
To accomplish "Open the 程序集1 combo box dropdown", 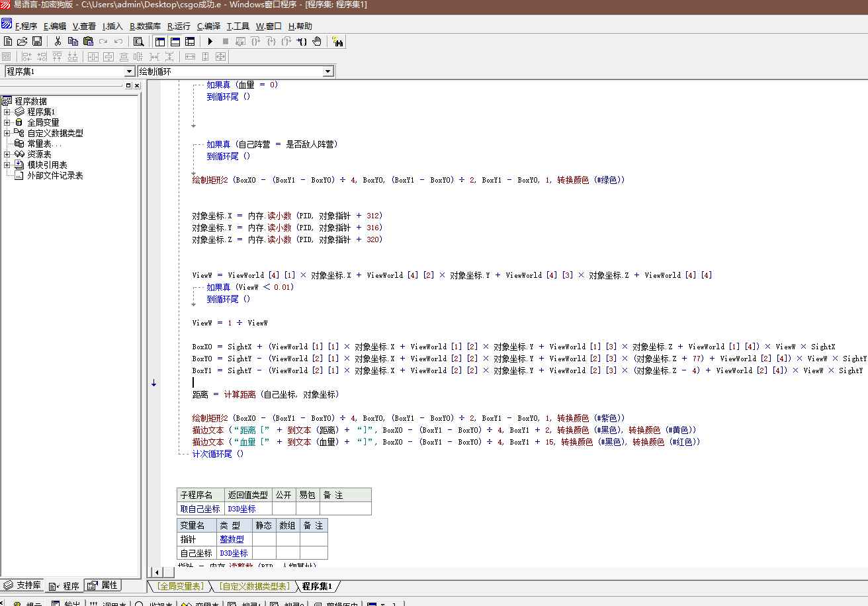I will pyautogui.click(x=130, y=71).
